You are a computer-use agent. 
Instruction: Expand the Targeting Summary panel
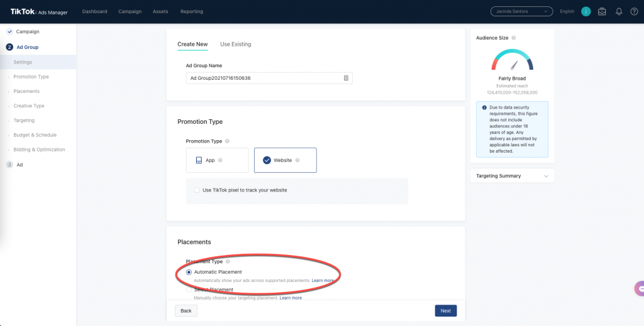(x=512, y=176)
